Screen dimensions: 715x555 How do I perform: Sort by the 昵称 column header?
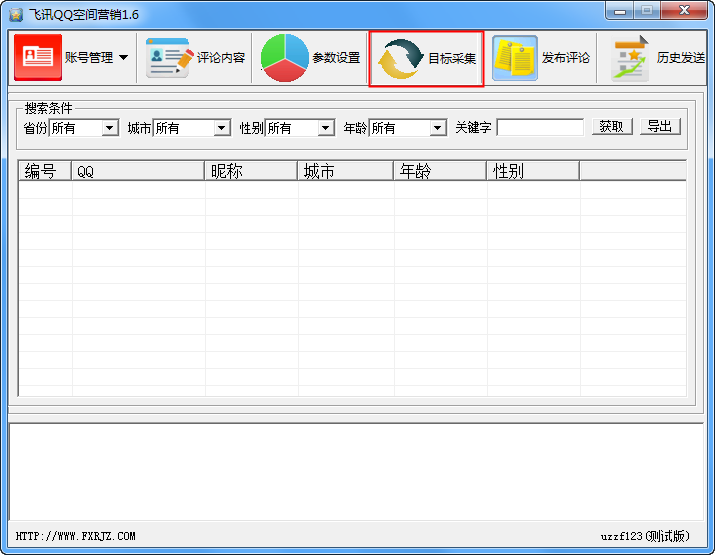251,171
